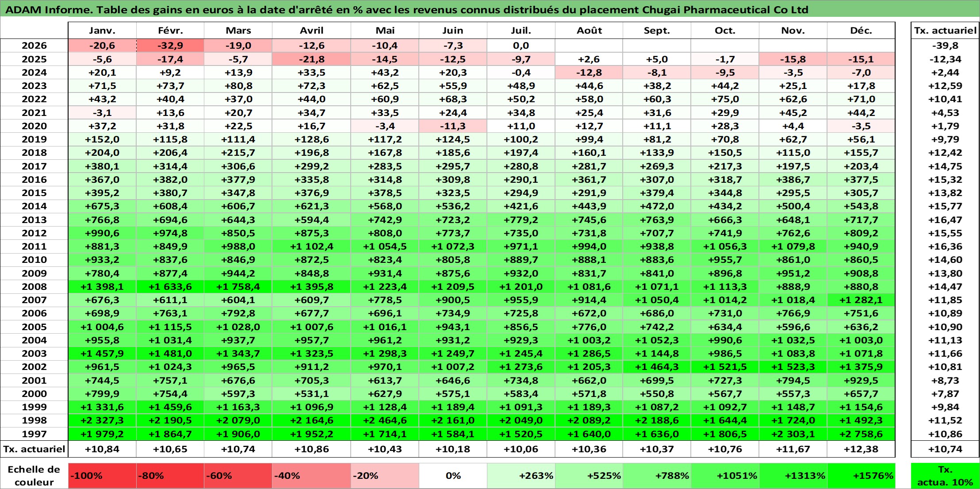Select the 1997 year row label
980x489 pixels.
coord(34,434)
